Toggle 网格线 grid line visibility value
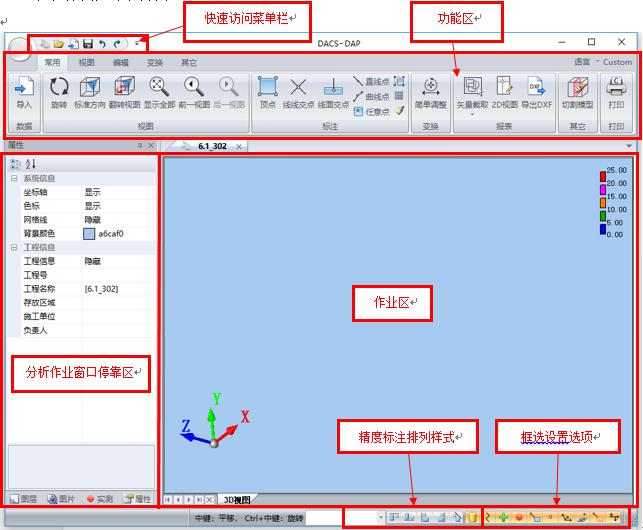 point(92,219)
